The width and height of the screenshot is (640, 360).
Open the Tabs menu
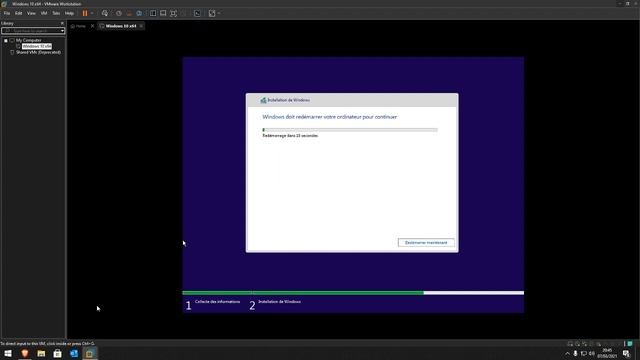pos(56,13)
